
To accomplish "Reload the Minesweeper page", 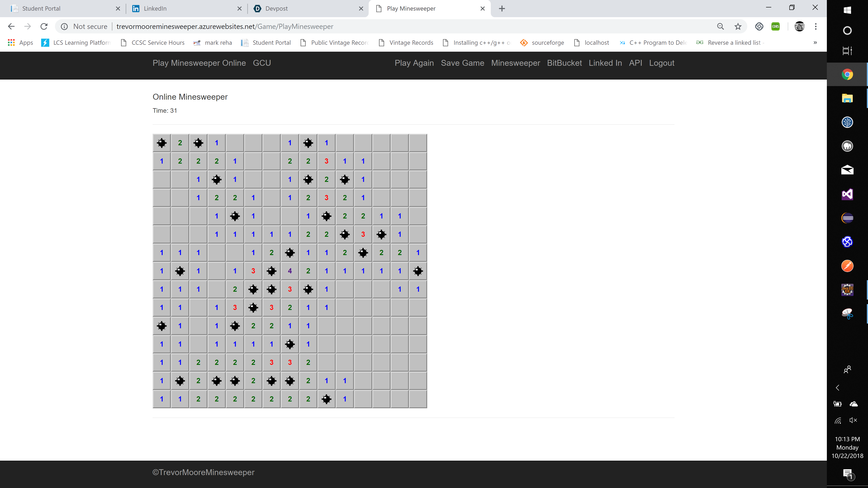I will [44, 27].
